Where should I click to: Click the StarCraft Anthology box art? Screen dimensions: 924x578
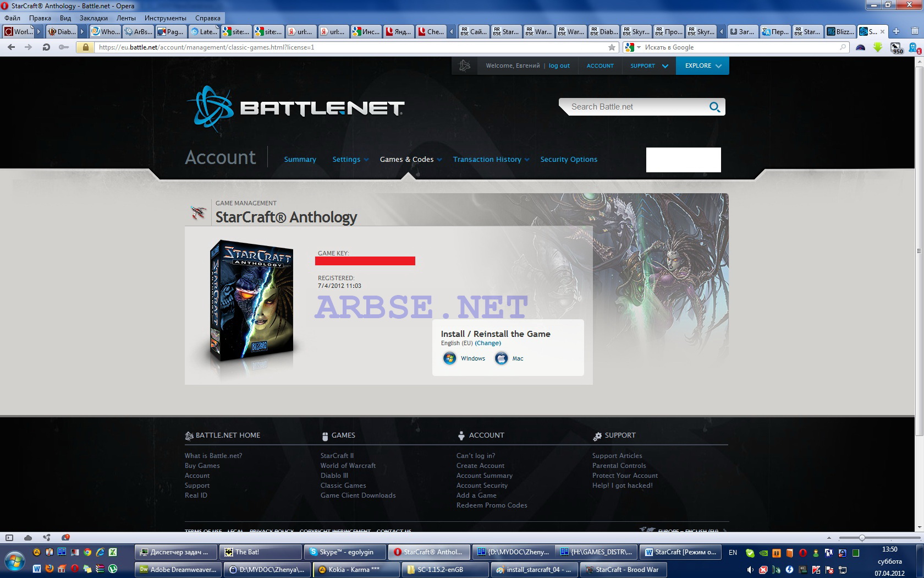252,301
